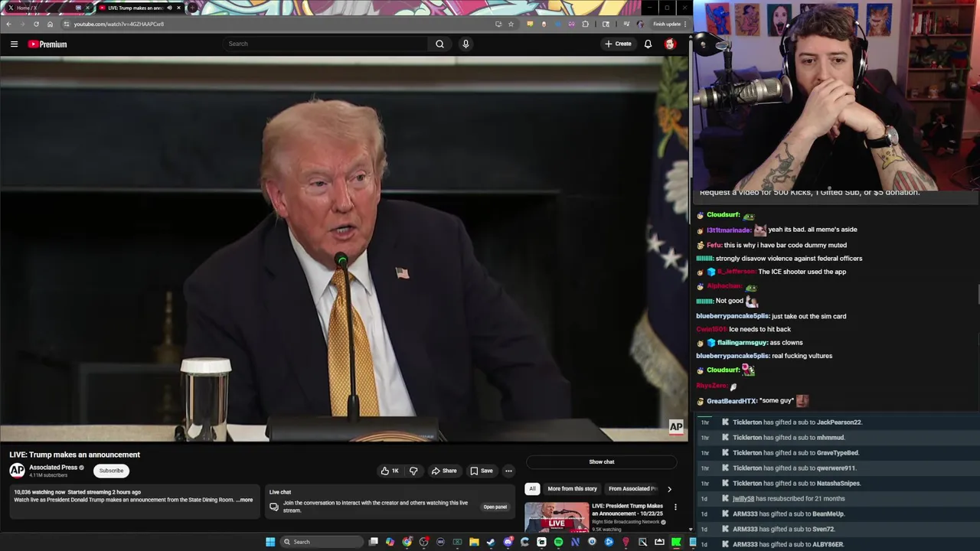
Task: Open Steam from the taskbar
Action: pyautogui.click(x=491, y=542)
